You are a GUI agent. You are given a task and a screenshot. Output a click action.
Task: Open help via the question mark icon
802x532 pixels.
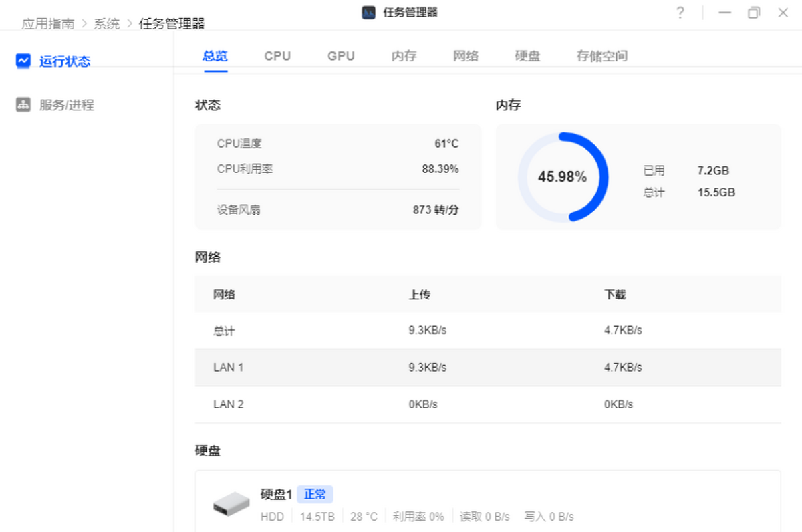680,13
